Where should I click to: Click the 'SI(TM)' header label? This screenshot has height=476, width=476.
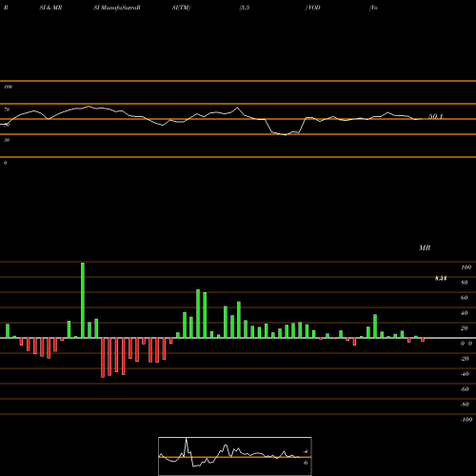point(181,8)
